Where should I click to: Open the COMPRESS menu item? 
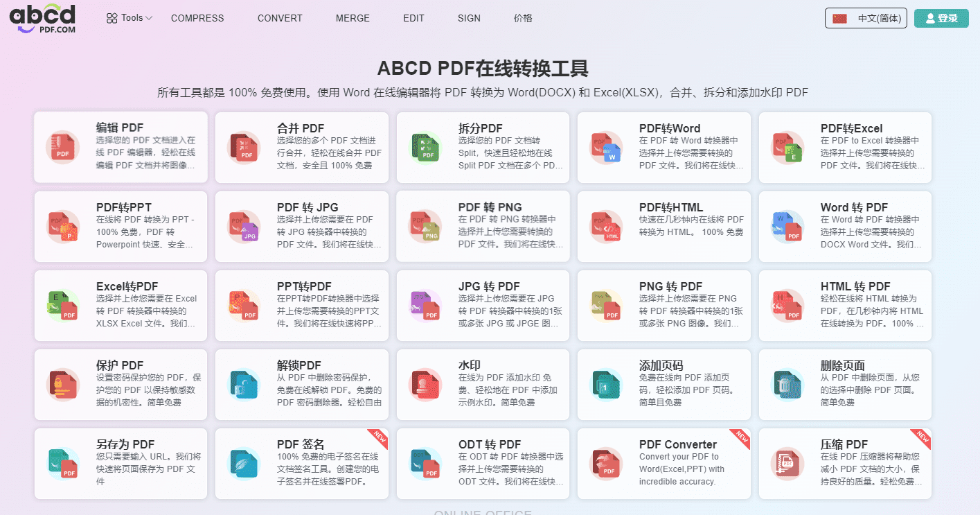pyautogui.click(x=197, y=18)
